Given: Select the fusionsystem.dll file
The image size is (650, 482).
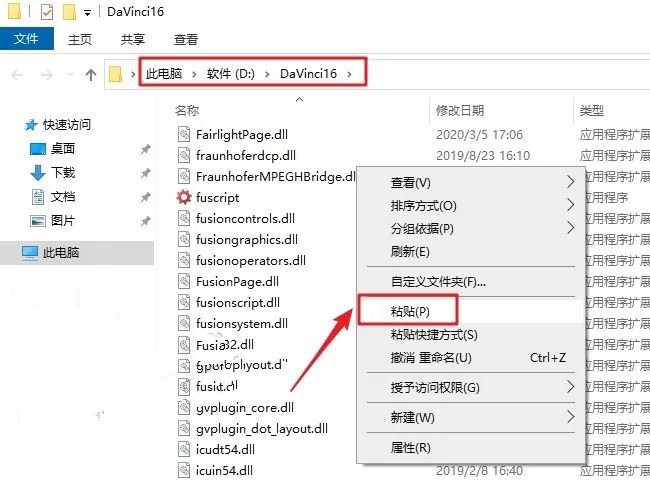Looking at the screenshot, I should pyautogui.click(x=242, y=324).
